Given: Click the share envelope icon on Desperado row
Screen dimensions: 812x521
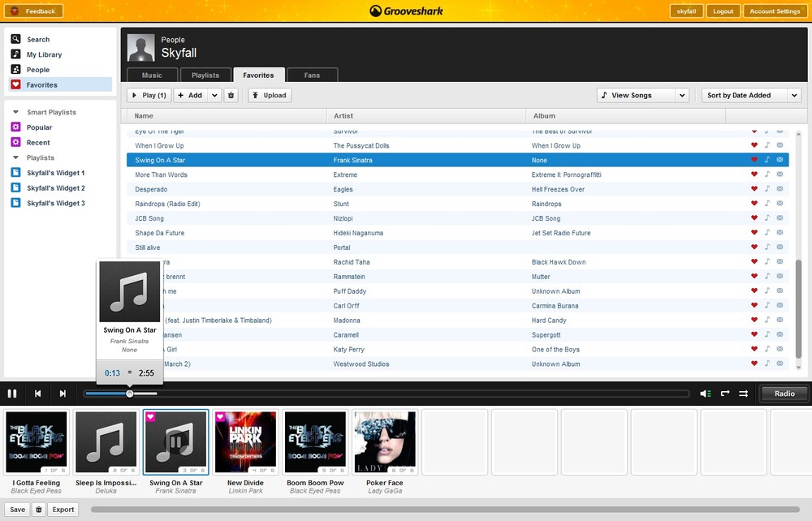Looking at the screenshot, I should 780,189.
